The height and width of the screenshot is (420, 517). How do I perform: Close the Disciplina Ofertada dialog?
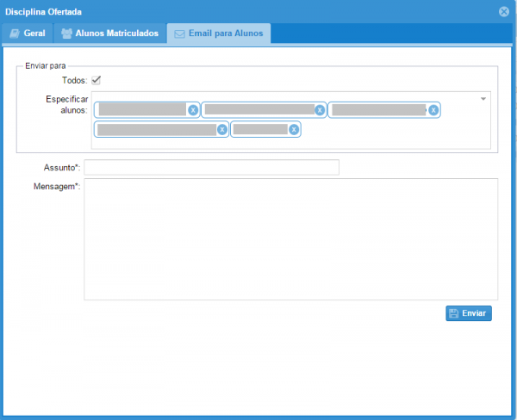(x=504, y=11)
